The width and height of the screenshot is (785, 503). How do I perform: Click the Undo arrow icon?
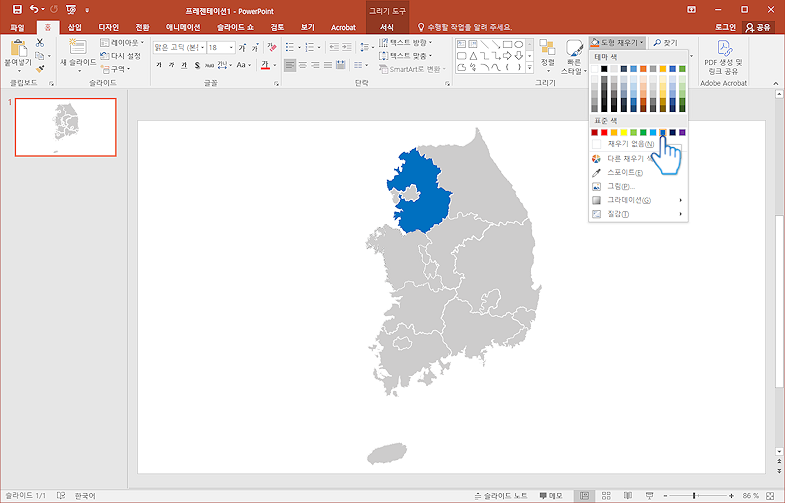(34, 10)
